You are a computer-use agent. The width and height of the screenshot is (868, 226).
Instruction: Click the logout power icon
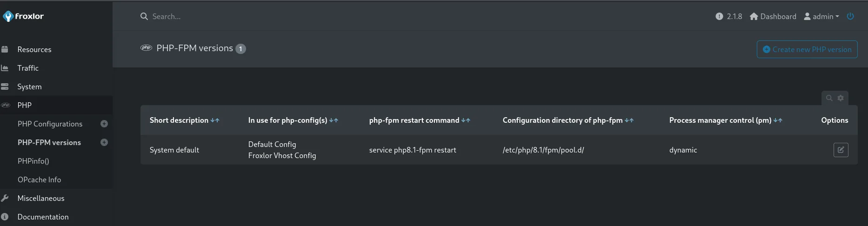pyautogui.click(x=850, y=16)
